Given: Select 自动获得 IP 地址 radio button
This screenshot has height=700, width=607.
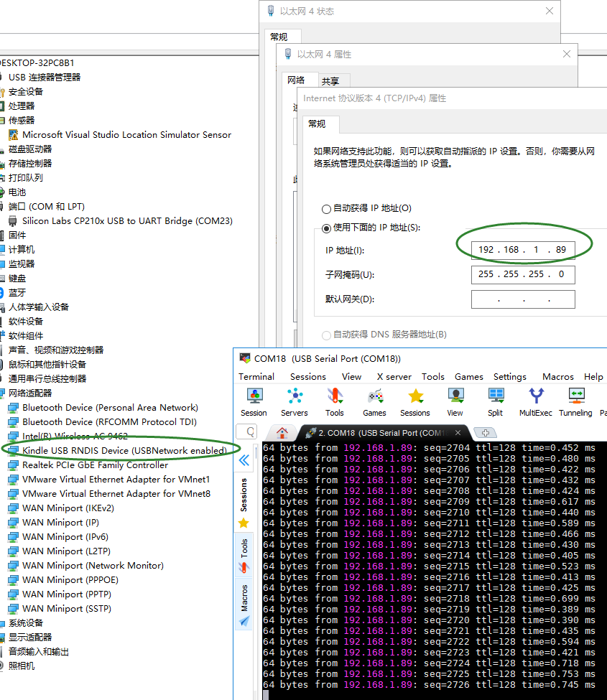Looking at the screenshot, I should 327,209.
